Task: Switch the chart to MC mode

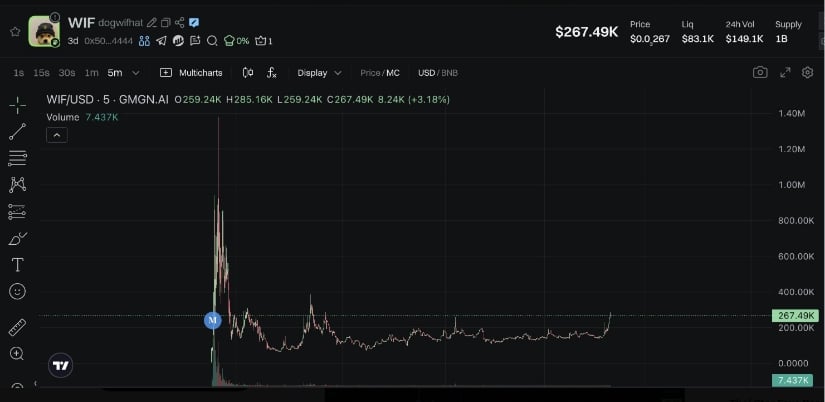Action: point(393,73)
